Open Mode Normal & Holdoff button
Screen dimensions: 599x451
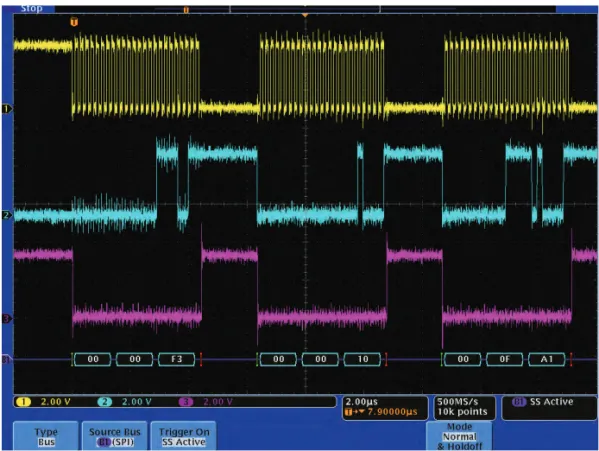(x=459, y=436)
